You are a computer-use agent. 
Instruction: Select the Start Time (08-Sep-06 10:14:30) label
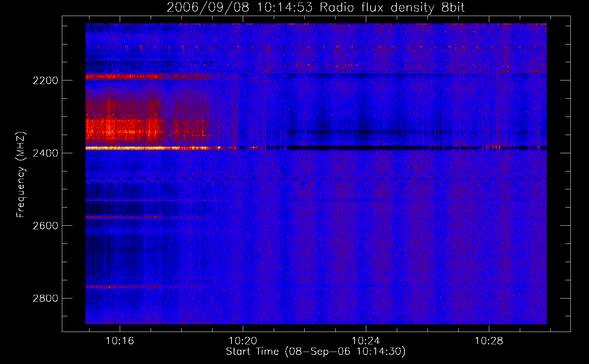point(316,352)
